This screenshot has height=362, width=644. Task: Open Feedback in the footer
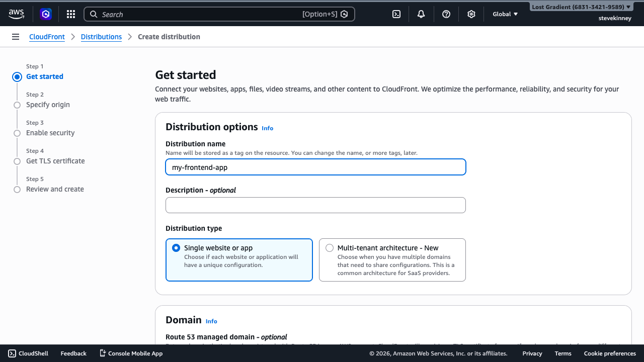tap(73, 353)
